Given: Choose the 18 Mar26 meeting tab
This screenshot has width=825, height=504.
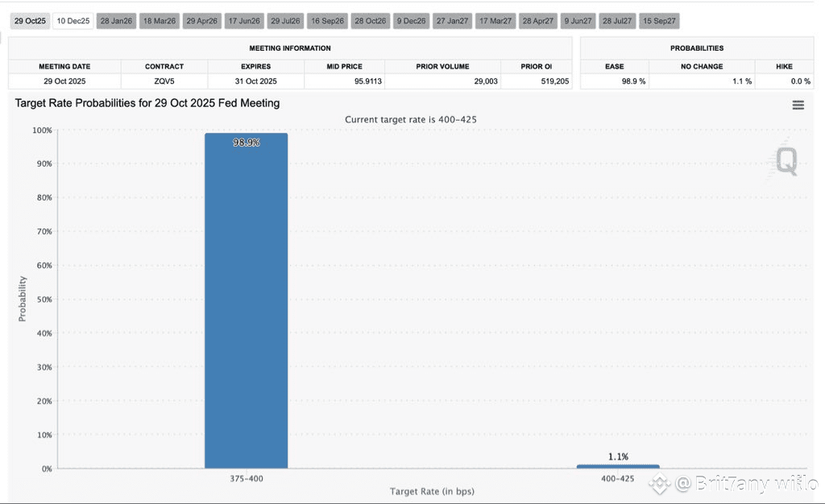Looking at the screenshot, I should click(160, 21).
